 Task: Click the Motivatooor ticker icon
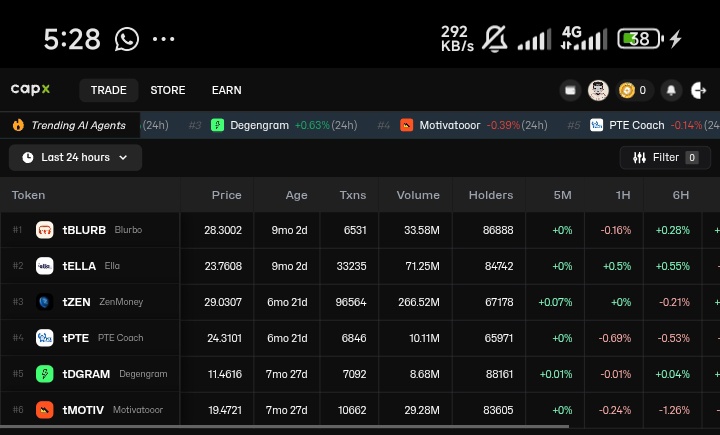406,125
